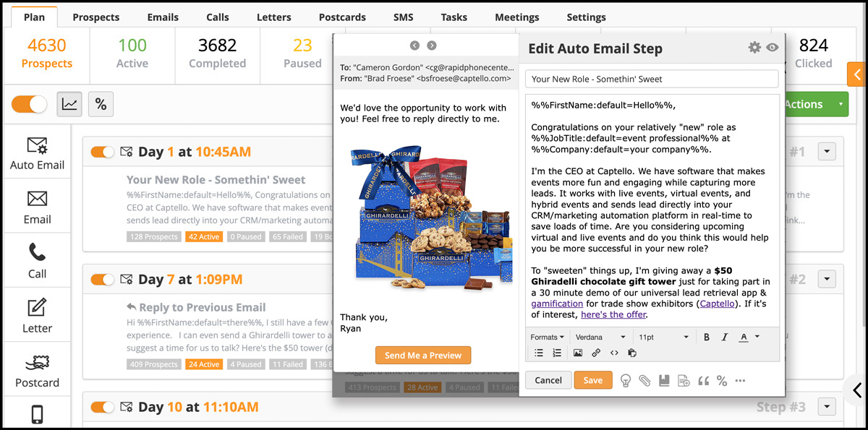Click Send Me a Preview button

tap(423, 356)
